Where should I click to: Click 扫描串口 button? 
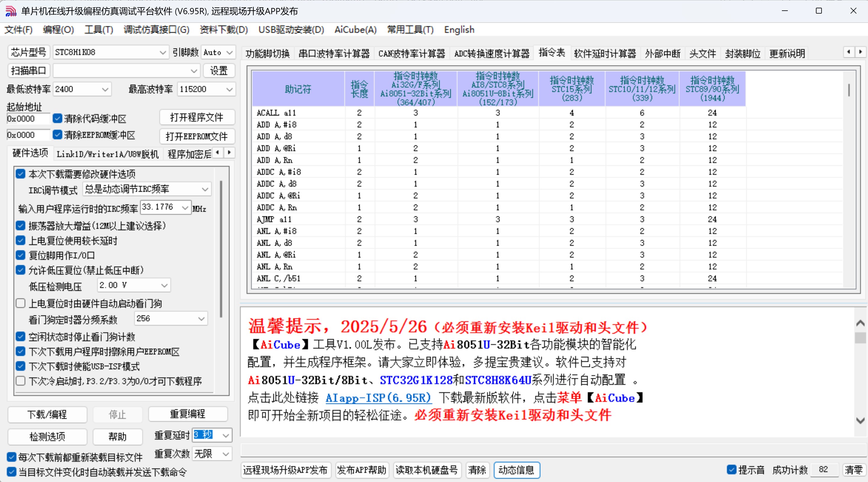[29, 71]
